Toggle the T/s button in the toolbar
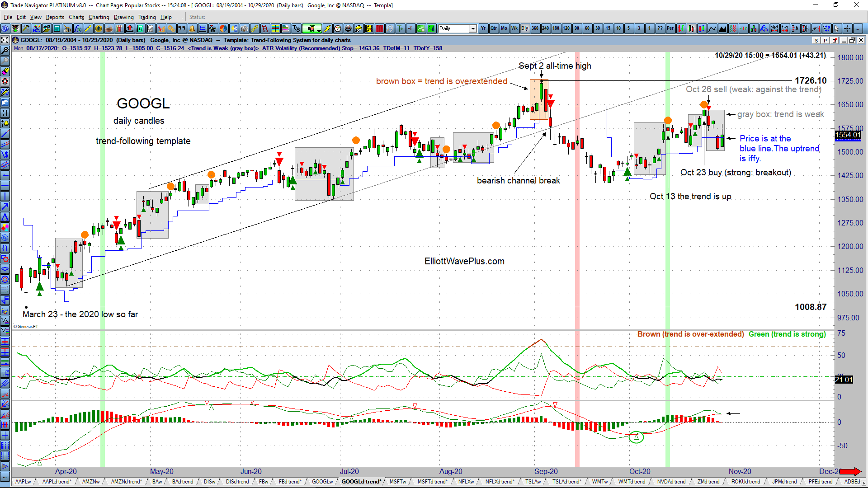The height and width of the screenshot is (488, 868). (296, 28)
